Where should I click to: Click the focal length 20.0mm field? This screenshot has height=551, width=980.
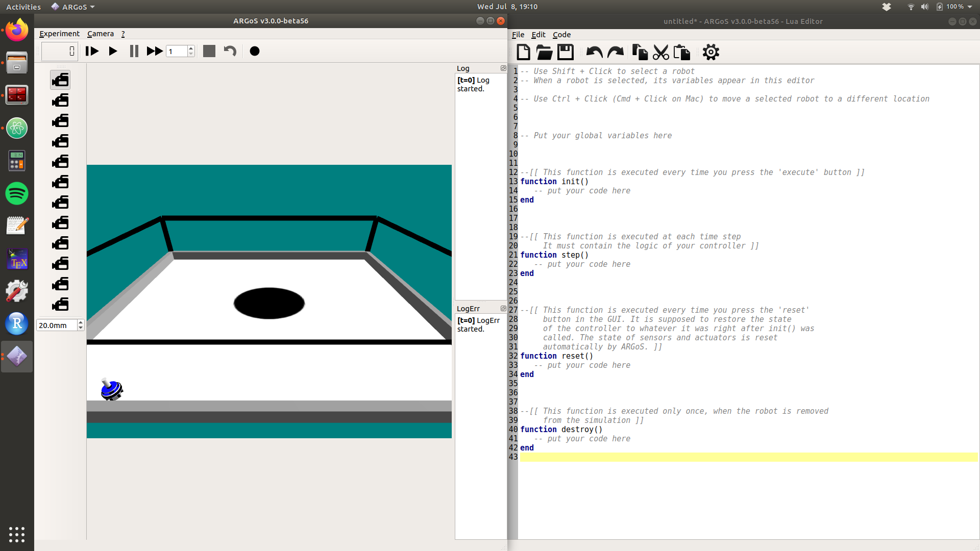tap(57, 325)
